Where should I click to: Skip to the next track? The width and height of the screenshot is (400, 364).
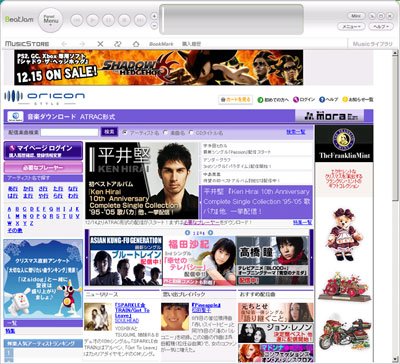(140, 20)
